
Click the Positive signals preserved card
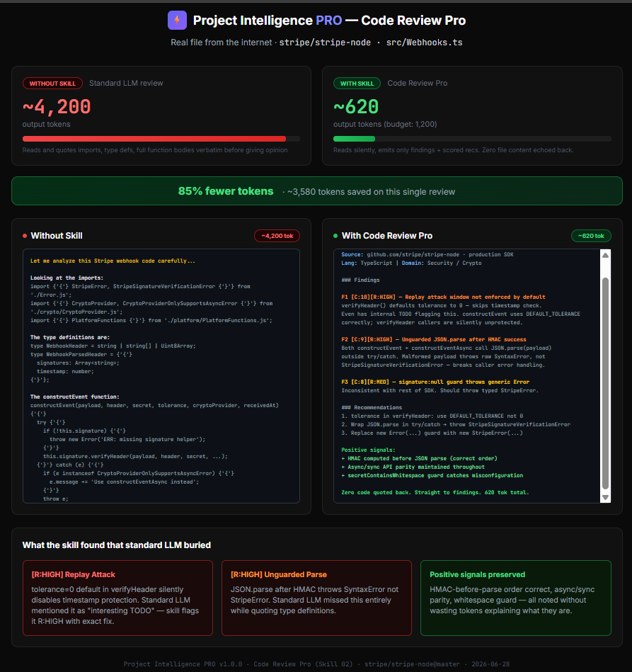click(515, 598)
